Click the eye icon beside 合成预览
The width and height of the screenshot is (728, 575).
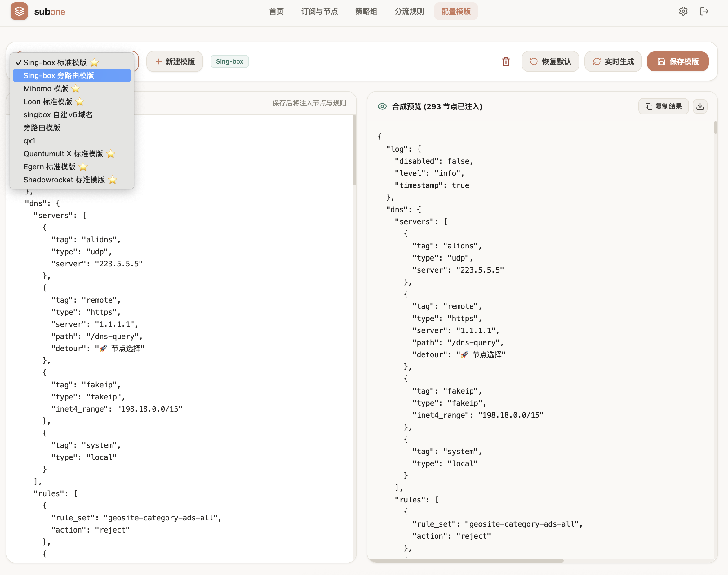[382, 106]
